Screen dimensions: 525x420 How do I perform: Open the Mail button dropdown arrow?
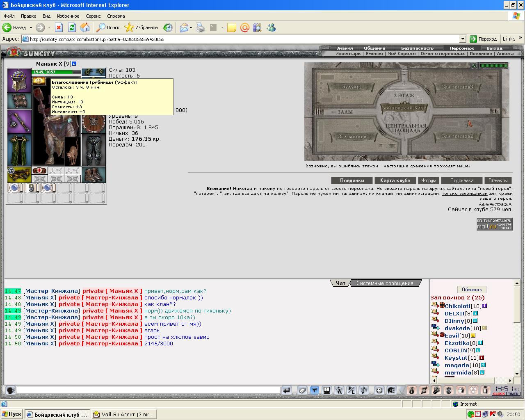pos(191,27)
